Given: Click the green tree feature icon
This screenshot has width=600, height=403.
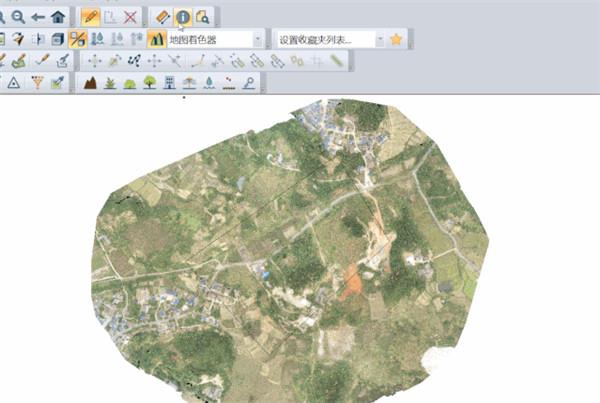Looking at the screenshot, I should [150, 82].
